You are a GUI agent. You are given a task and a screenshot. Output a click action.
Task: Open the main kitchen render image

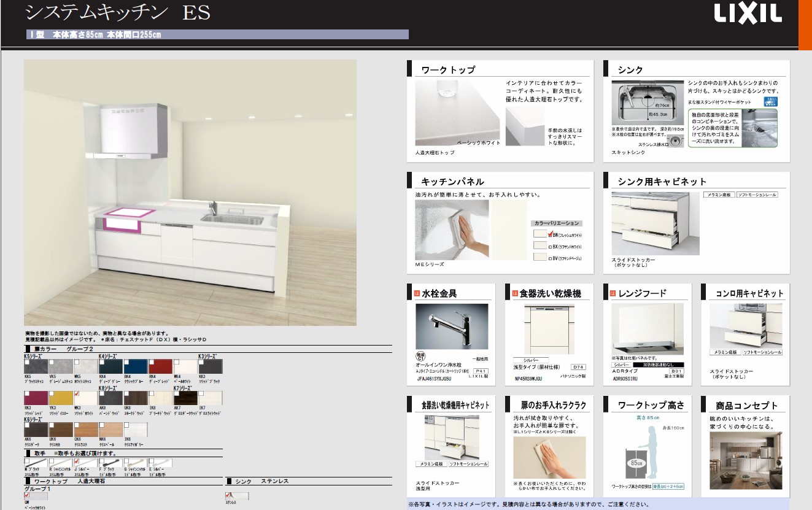point(190,192)
